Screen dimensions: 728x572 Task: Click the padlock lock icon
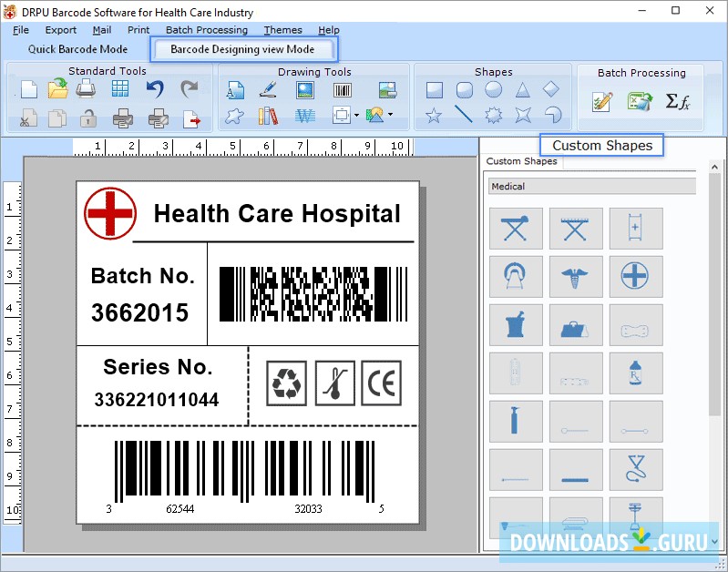pyautogui.click(x=87, y=117)
